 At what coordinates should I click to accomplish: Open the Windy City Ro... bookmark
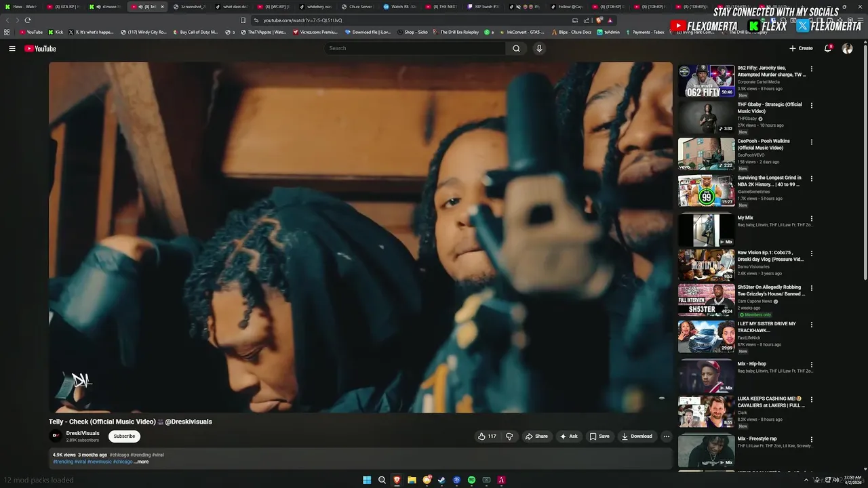pos(144,32)
